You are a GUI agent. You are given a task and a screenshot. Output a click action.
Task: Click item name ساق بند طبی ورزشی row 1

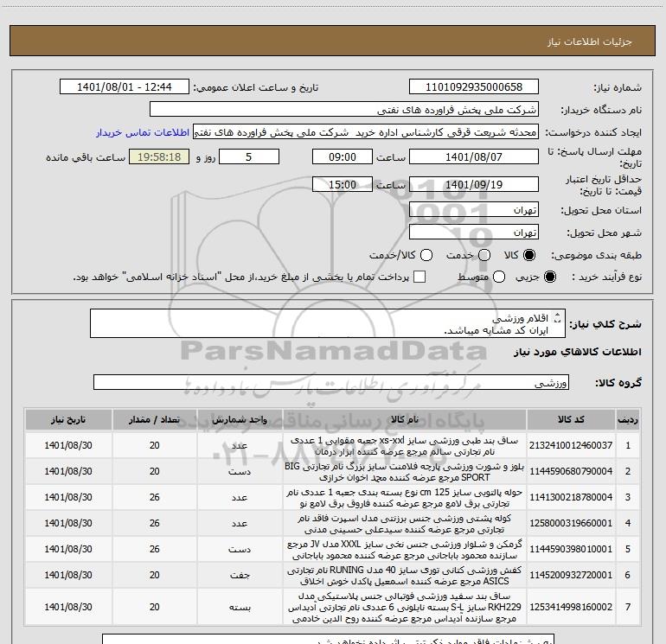pyautogui.click(x=405, y=446)
